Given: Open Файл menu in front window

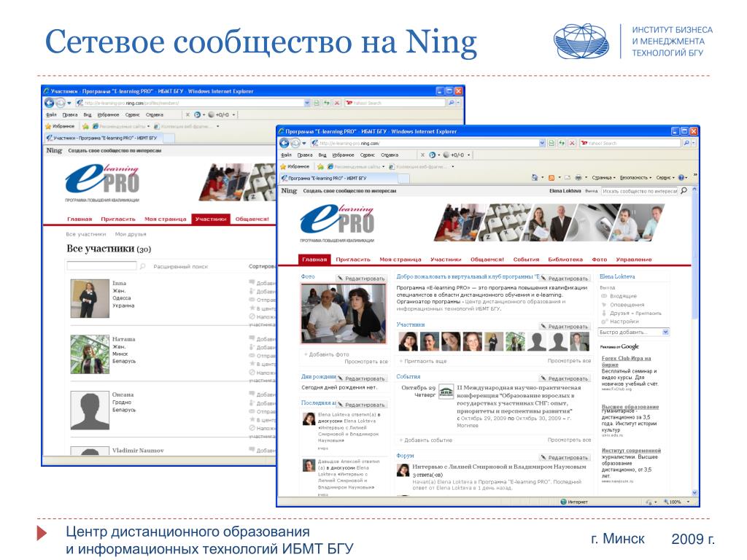Looking at the screenshot, I should [x=286, y=155].
